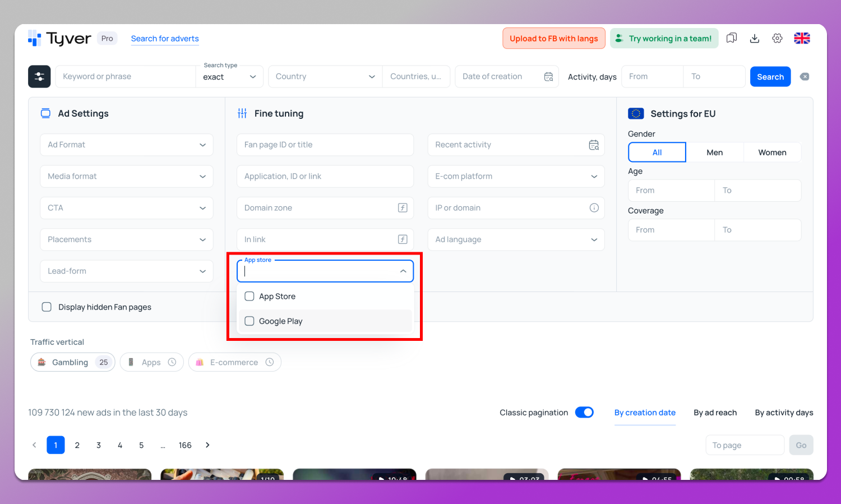Open the E-com platform dropdown
The image size is (841, 504).
coord(516,177)
